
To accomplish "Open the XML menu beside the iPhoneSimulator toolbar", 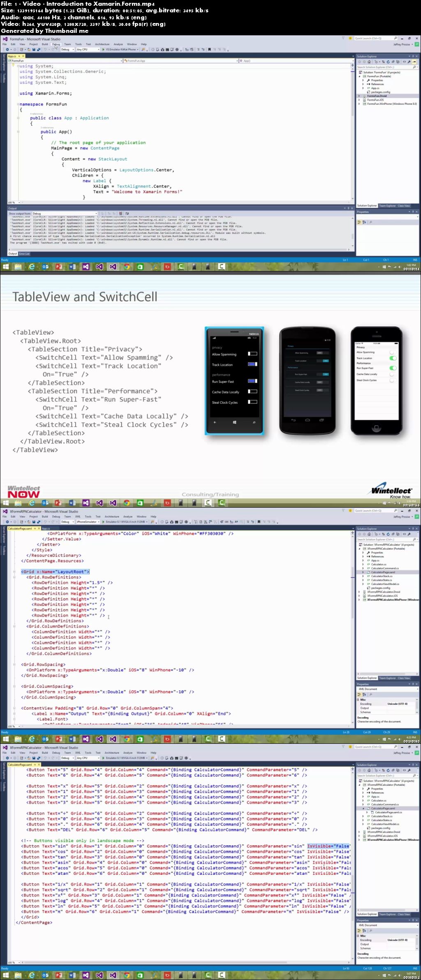I will tap(78, 516).
